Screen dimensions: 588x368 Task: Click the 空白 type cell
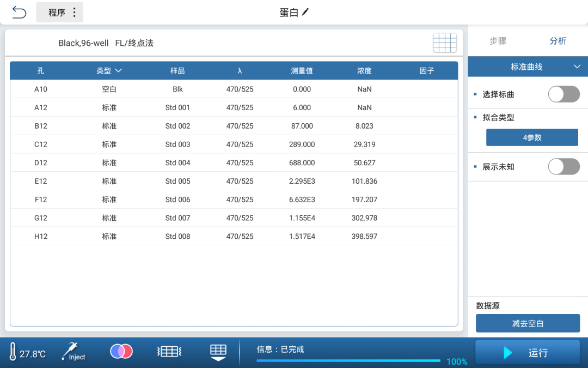109,89
